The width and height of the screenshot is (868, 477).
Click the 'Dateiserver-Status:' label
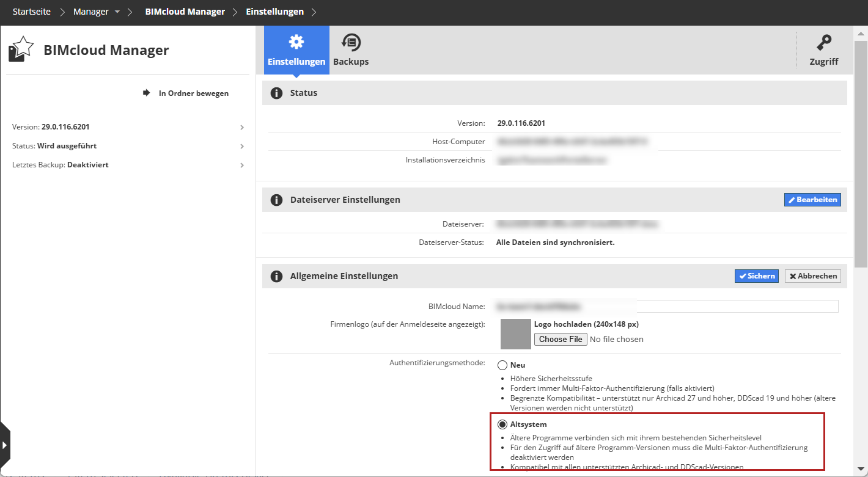(451, 242)
